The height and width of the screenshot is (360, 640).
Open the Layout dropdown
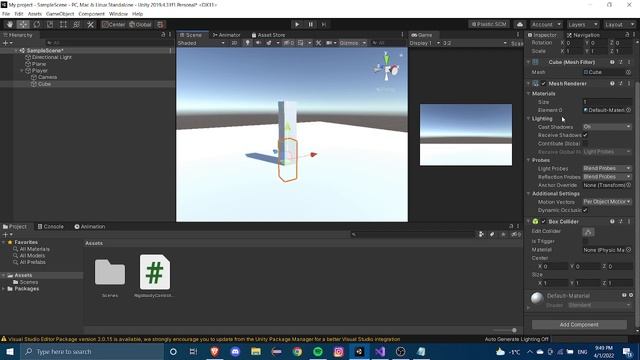point(619,24)
